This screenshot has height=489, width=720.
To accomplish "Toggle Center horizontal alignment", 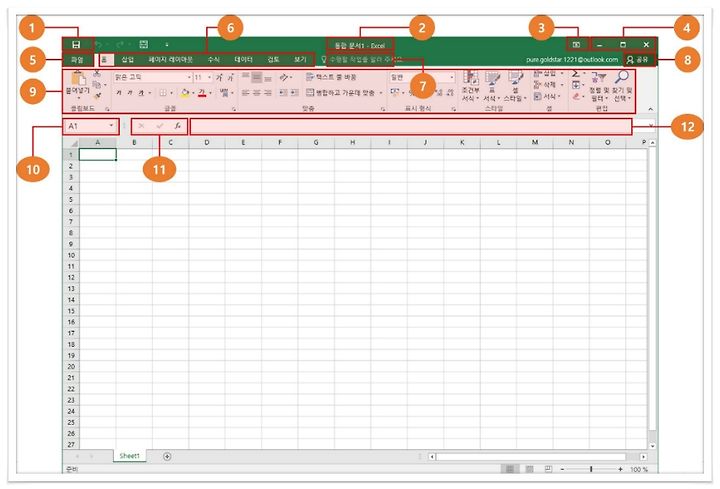I will click(257, 93).
